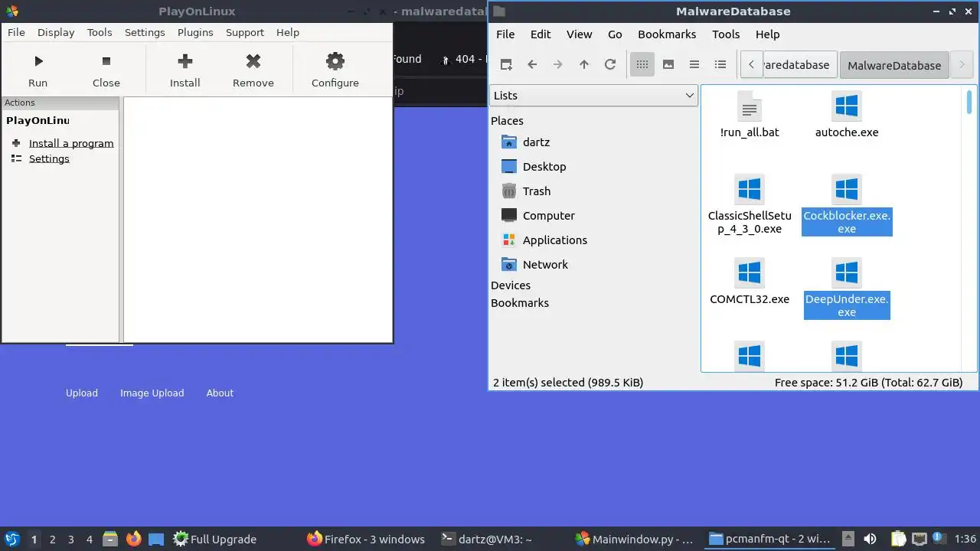Click Upload link on web page
The width and height of the screenshot is (980, 551).
[82, 393]
